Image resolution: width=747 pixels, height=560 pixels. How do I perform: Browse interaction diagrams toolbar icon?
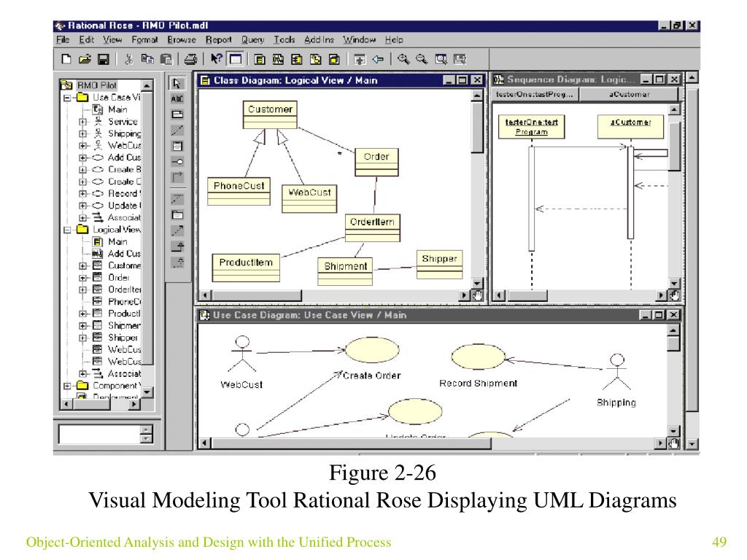[278, 59]
